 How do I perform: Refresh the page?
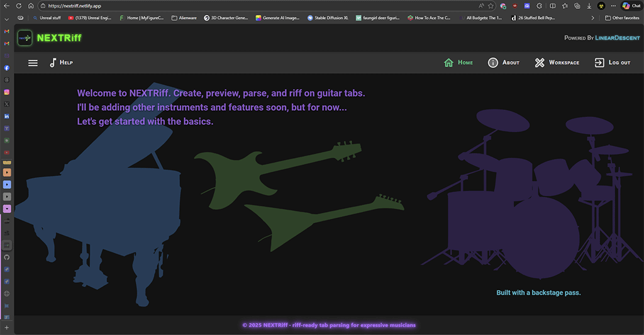point(19,6)
